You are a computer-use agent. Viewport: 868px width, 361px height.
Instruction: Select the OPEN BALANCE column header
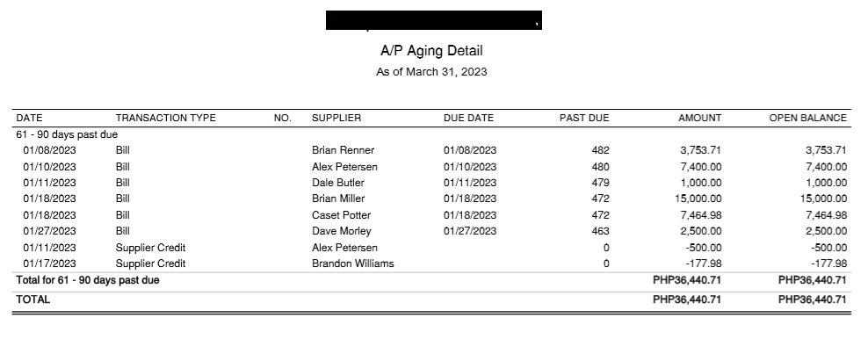tap(807, 118)
